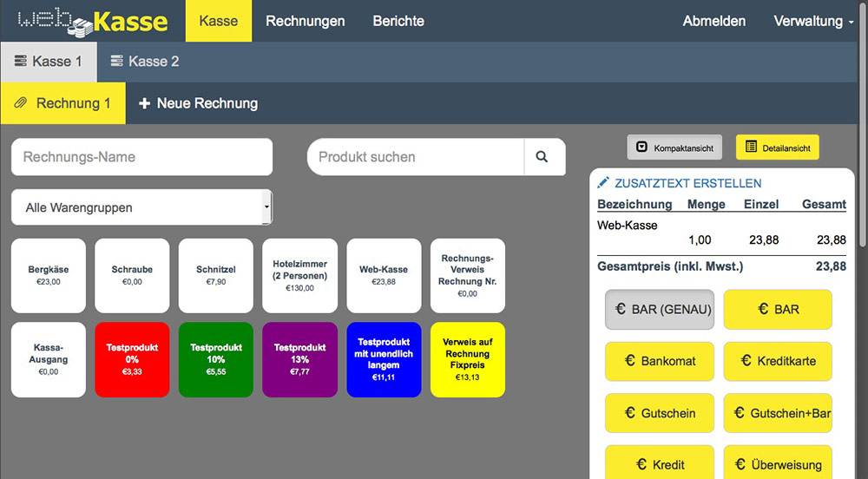
Task: Go to the Berichte page
Action: pos(398,21)
